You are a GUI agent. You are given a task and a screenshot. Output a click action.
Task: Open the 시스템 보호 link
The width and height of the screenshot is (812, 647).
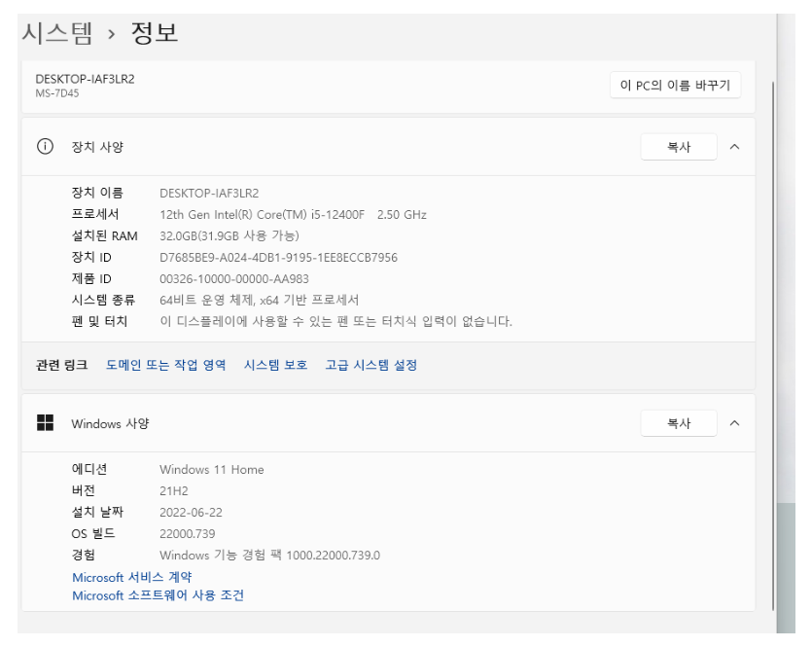point(275,365)
